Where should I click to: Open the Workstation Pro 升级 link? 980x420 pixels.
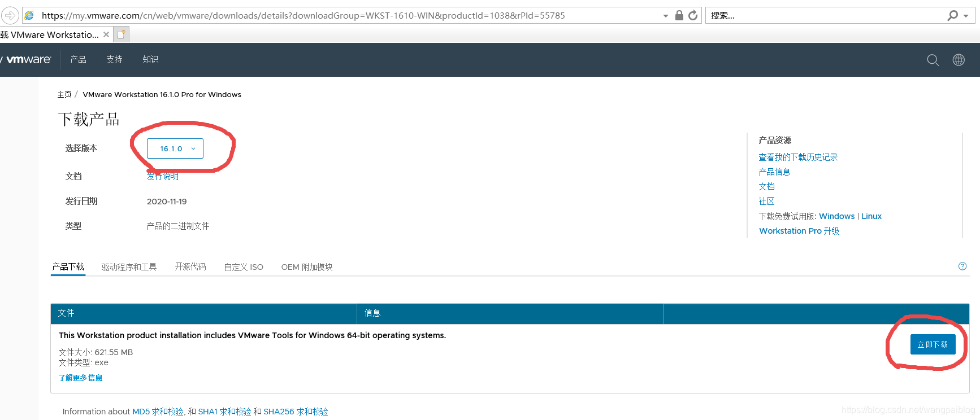[799, 231]
